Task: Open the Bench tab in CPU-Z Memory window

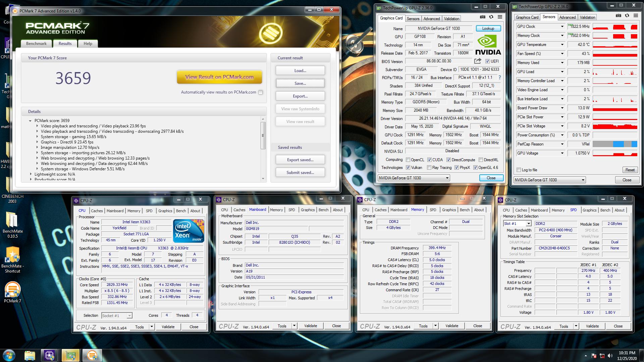Action: 465,210
